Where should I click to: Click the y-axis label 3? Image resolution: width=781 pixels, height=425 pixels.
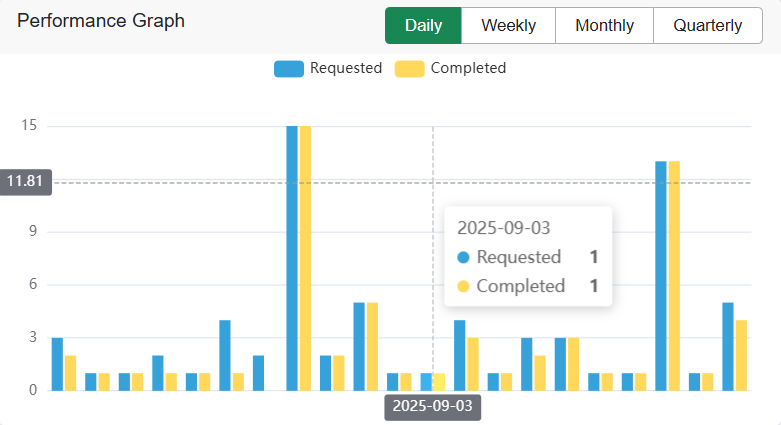(x=33, y=337)
